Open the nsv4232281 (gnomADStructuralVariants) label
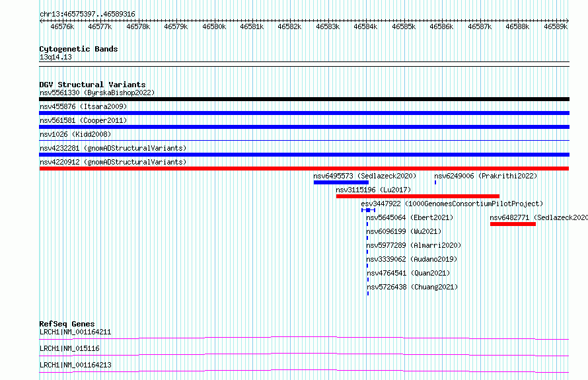 click(113, 148)
